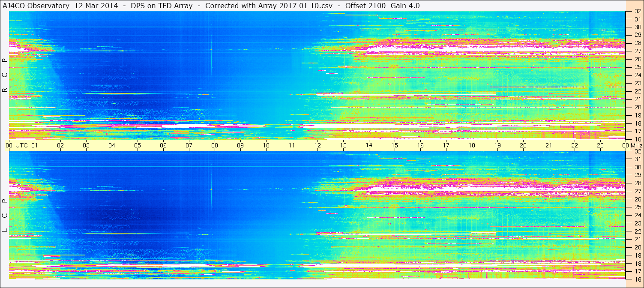The width and height of the screenshot is (644, 288).
Task: Click the 26 MHz tick of the LCP panel
Action: pyautogui.click(x=638, y=199)
